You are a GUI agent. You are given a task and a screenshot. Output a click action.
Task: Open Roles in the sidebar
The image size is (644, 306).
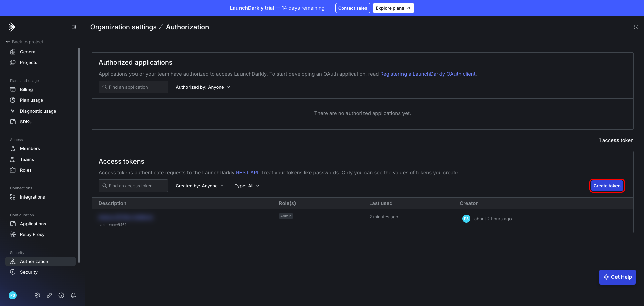41,170
